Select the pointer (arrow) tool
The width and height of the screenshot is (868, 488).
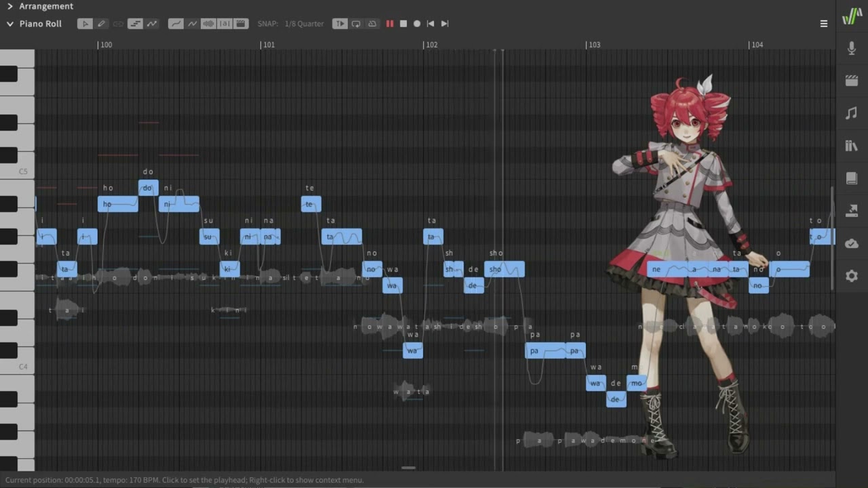[x=85, y=24]
